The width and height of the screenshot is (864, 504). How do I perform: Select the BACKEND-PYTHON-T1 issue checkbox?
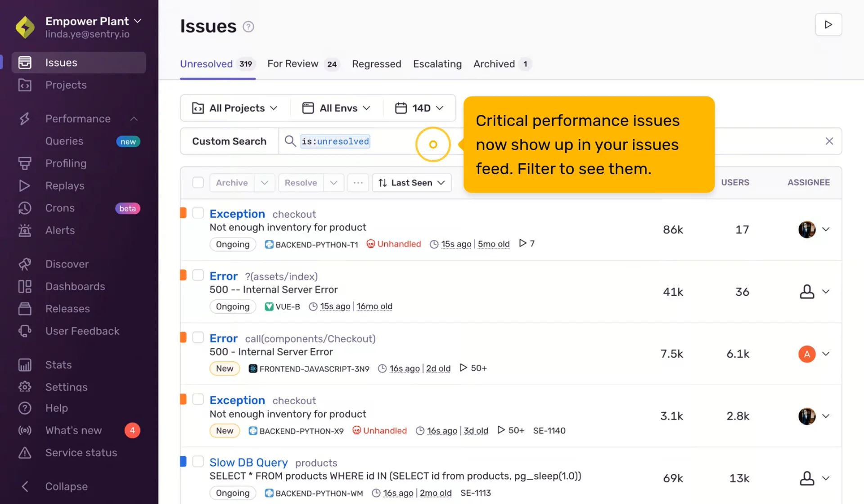pos(198,213)
